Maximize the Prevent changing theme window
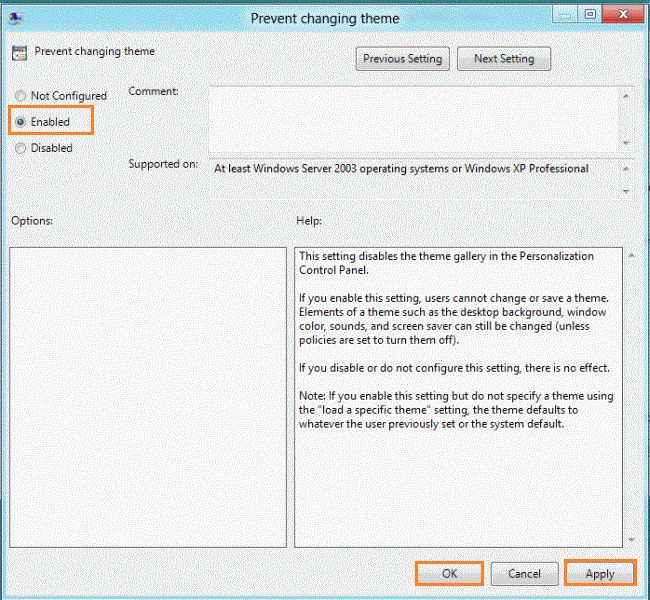The image size is (650, 600). click(590, 15)
